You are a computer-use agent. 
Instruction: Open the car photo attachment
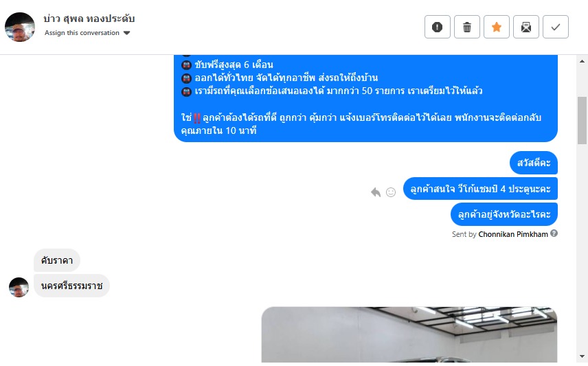point(409,334)
